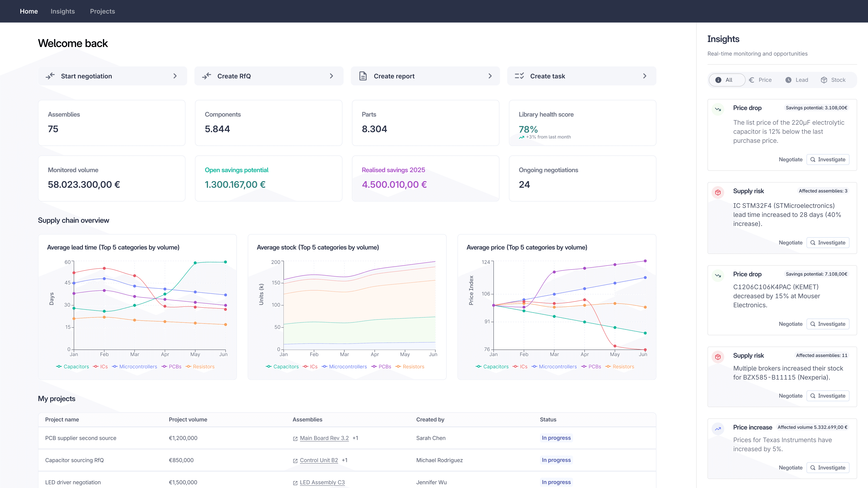Select PCB supplier second source project row
The height and width of the screenshot is (488, 868).
click(80, 438)
